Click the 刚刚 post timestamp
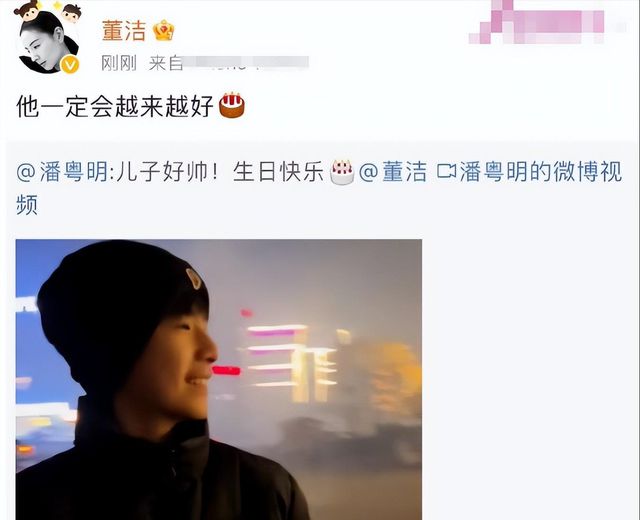Viewport: 640px width, 520px height. pyautogui.click(x=119, y=63)
